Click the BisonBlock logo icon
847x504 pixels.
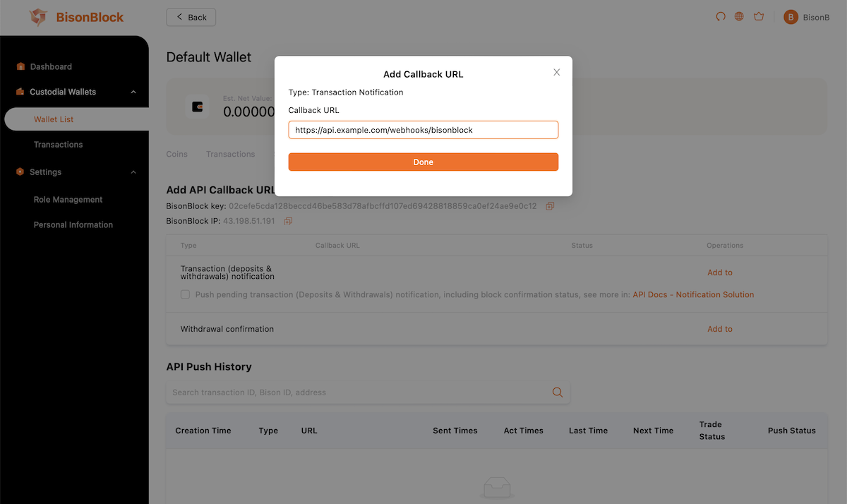point(38,17)
